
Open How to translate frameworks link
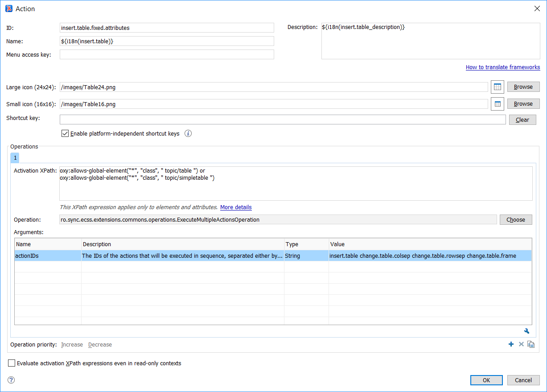click(502, 67)
